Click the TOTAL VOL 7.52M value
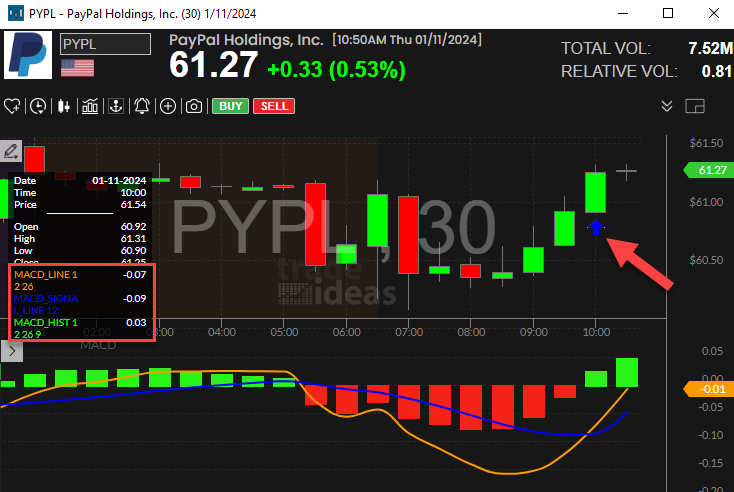The height and width of the screenshot is (492, 734). (710, 48)
